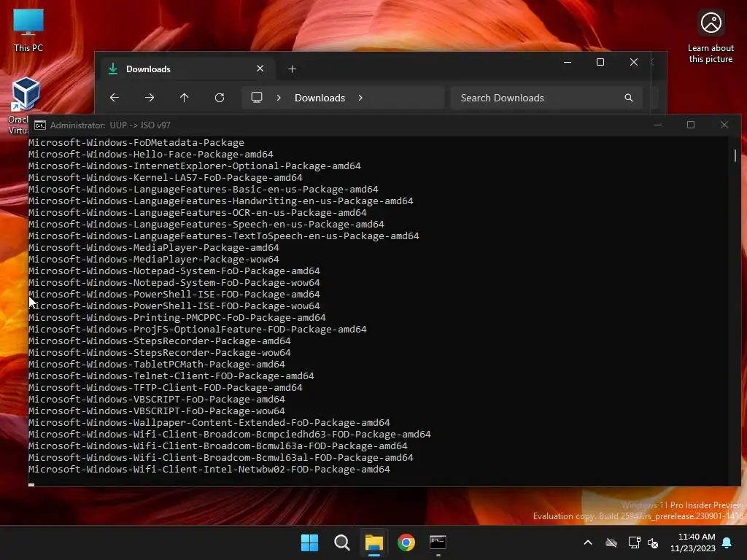Add a new File Explorer tab
This screenshot has height=560, width=747.
pyautogui.click(x=292, y=69)
